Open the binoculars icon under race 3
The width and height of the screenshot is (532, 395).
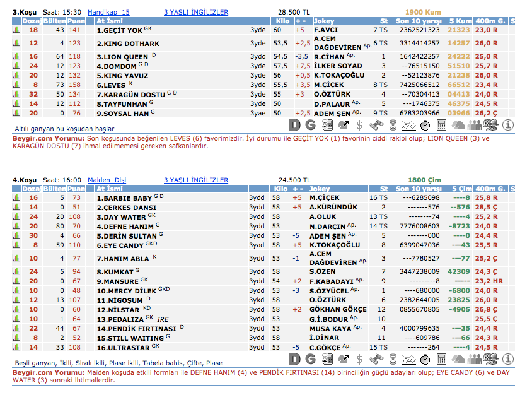click(x=376, y=124)
